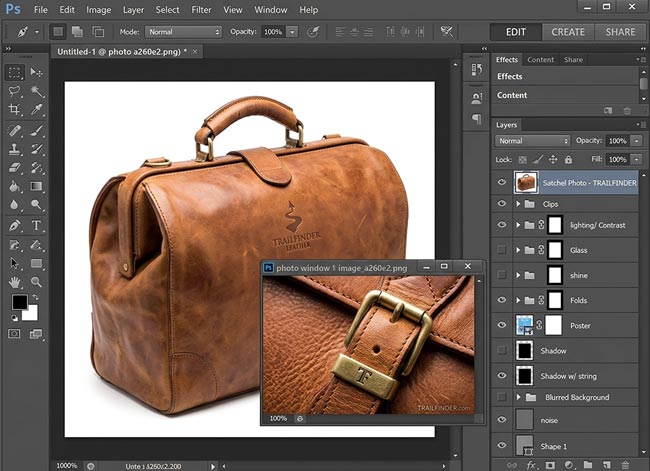Image resolution: width=650 pixels, height=471 pixels.
Task: Select the Gradient tool
Action: pyautogui.click(x=36, y=187)
